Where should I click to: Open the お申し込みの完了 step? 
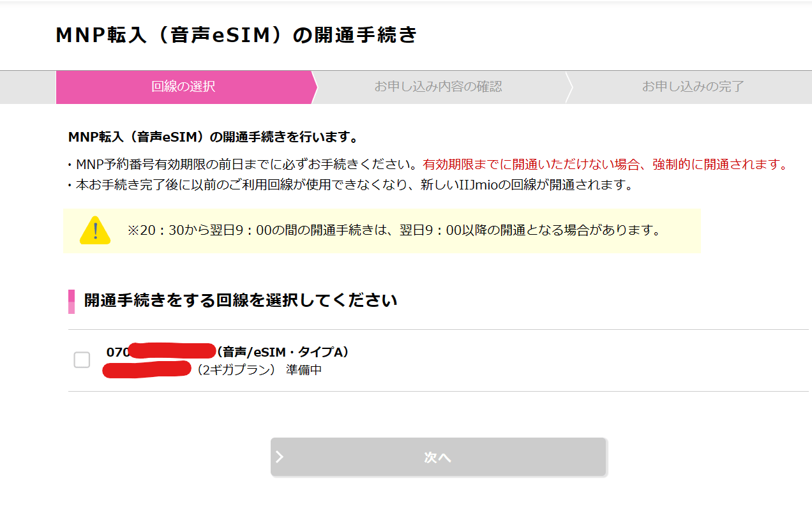coord(693,87)
